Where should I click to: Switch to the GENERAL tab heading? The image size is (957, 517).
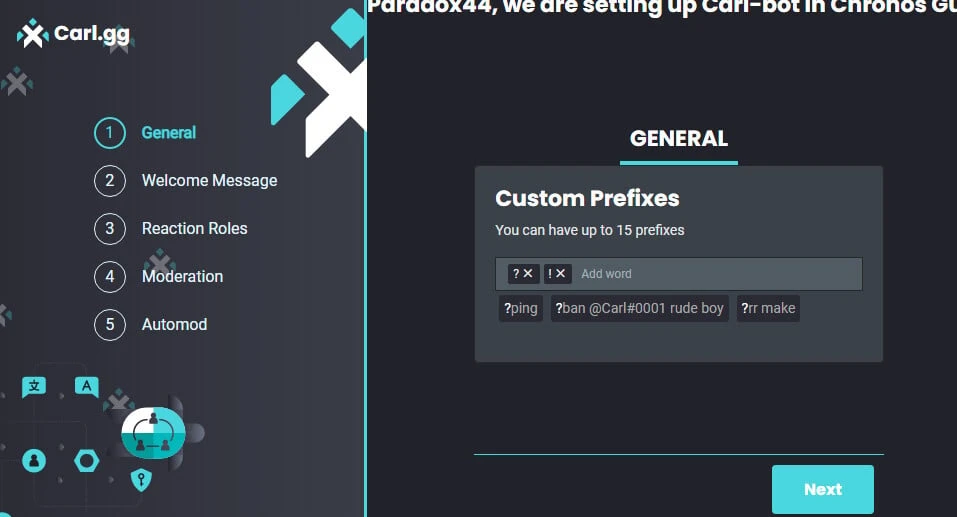(x=679, y=139)
